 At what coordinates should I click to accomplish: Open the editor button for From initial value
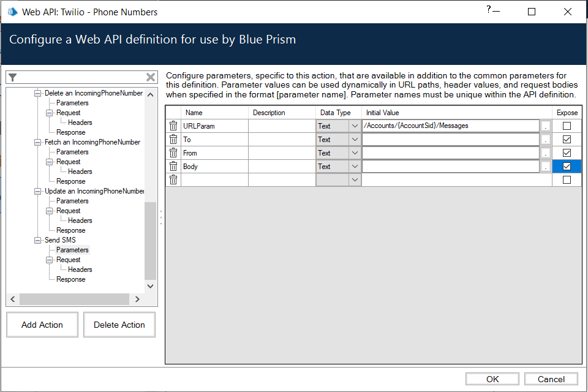coord(546,153)
